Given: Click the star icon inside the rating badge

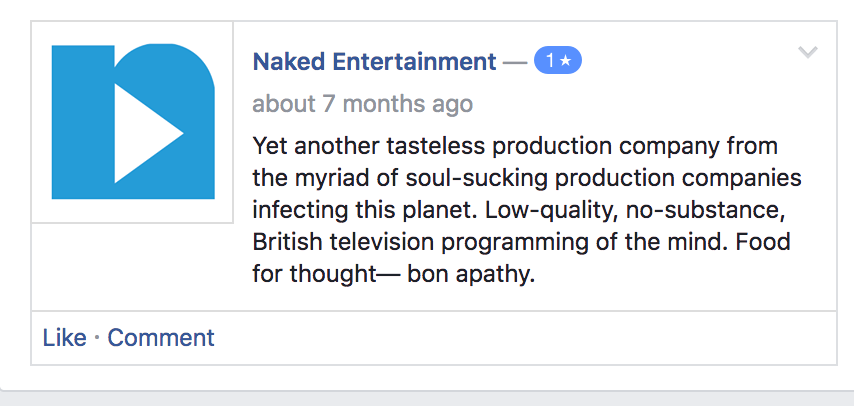Looking at the screenshot, I should click(x=566, y=61).
